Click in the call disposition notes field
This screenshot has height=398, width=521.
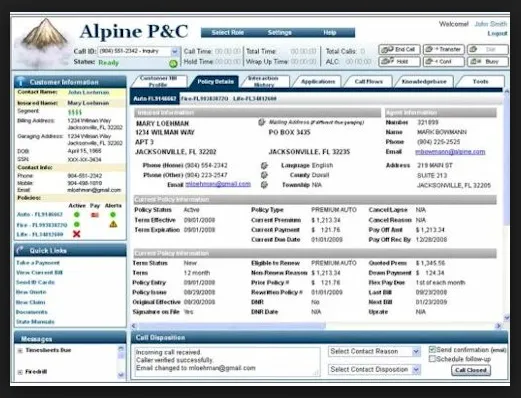click(227, 362)
